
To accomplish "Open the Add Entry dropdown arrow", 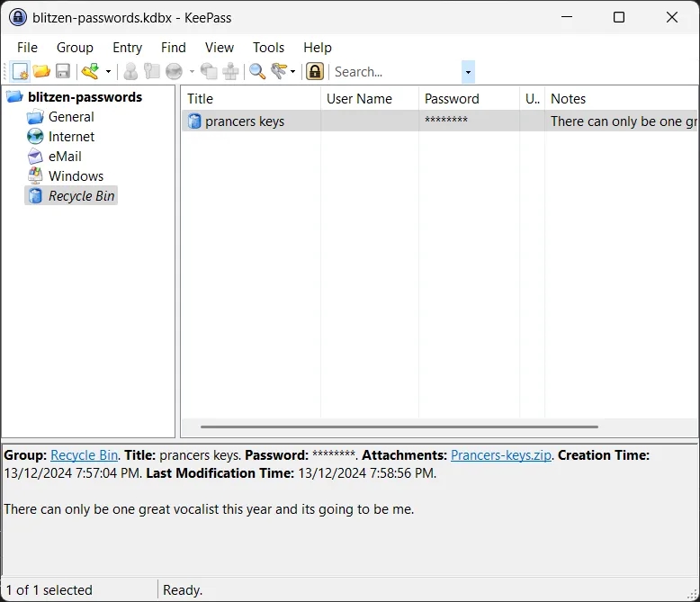I will 108,72.
